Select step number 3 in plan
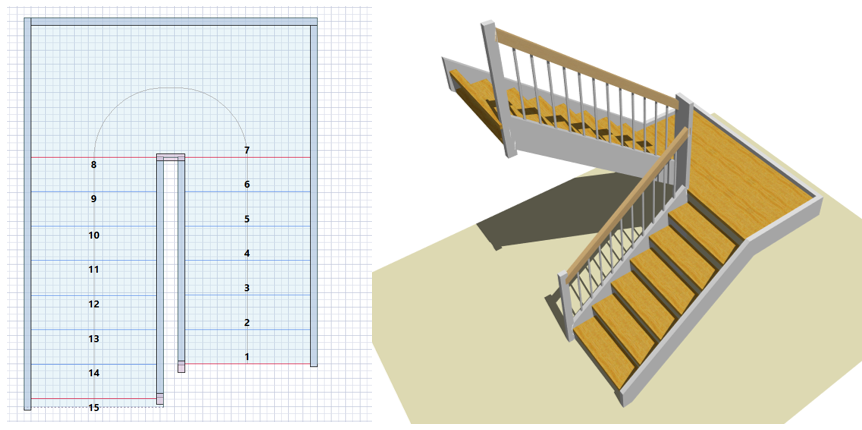Screen dimensions: 862x430 point(247,288)
